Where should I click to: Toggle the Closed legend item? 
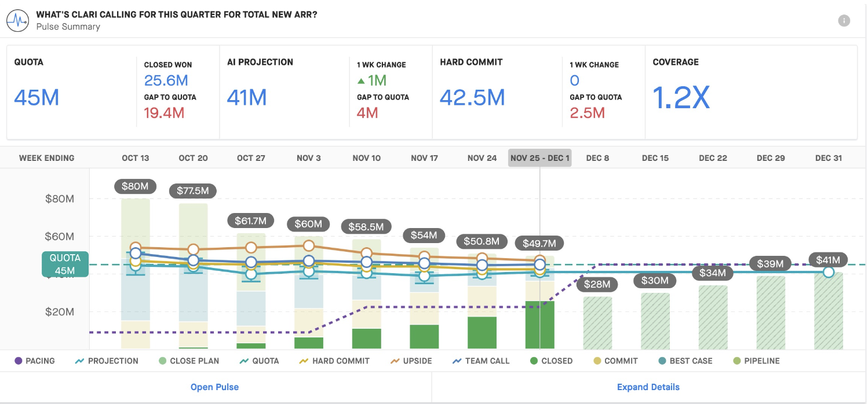pos(551,361)
